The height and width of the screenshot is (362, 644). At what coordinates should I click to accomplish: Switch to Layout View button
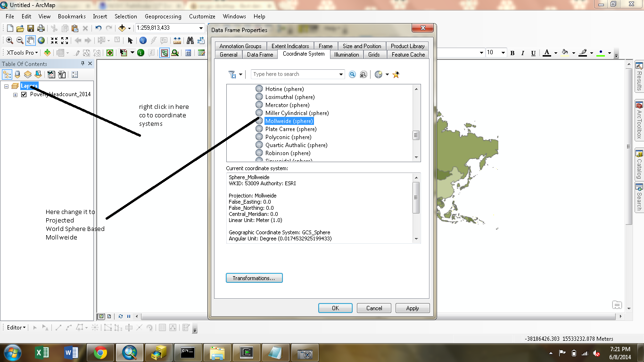(109, 316)
